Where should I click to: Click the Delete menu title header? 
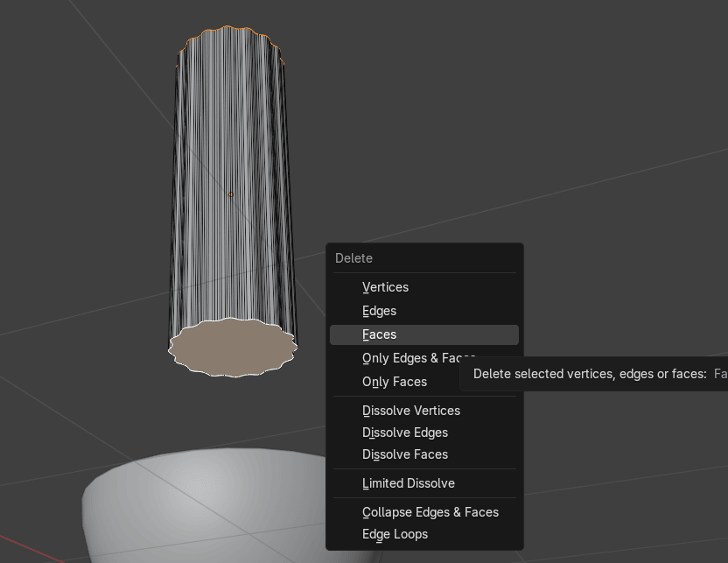[x=353, y=258]
